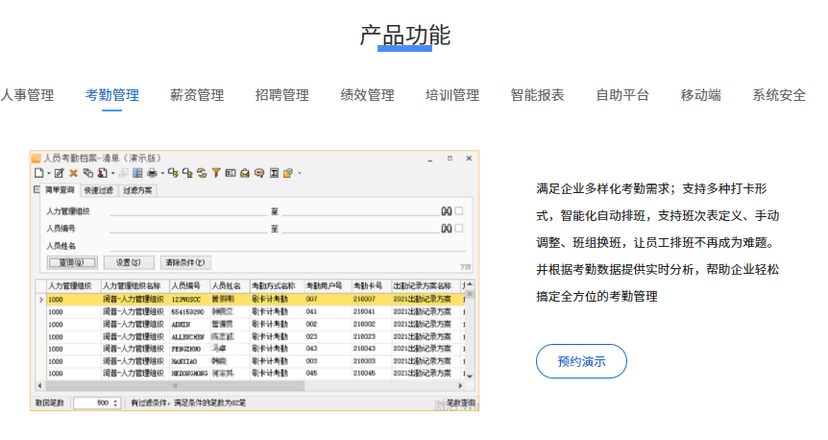
Task: Select the 考勤管理 product tab
Action: click(112, 95)
